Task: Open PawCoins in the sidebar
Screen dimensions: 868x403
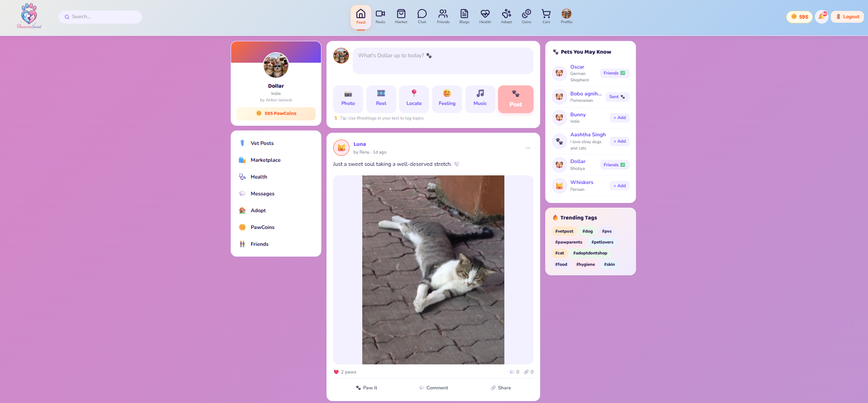Action: coord(276,227)
